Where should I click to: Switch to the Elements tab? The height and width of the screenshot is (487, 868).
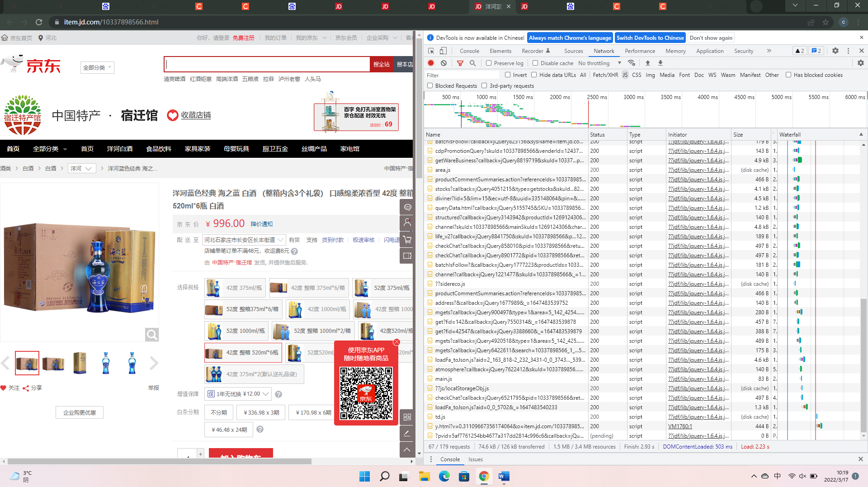500,51
